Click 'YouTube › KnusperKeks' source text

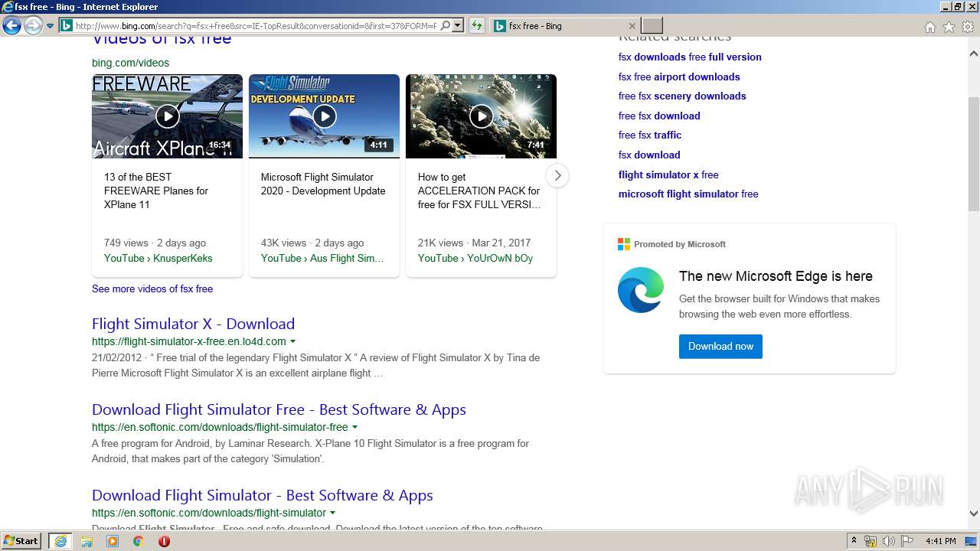[158, 258]
